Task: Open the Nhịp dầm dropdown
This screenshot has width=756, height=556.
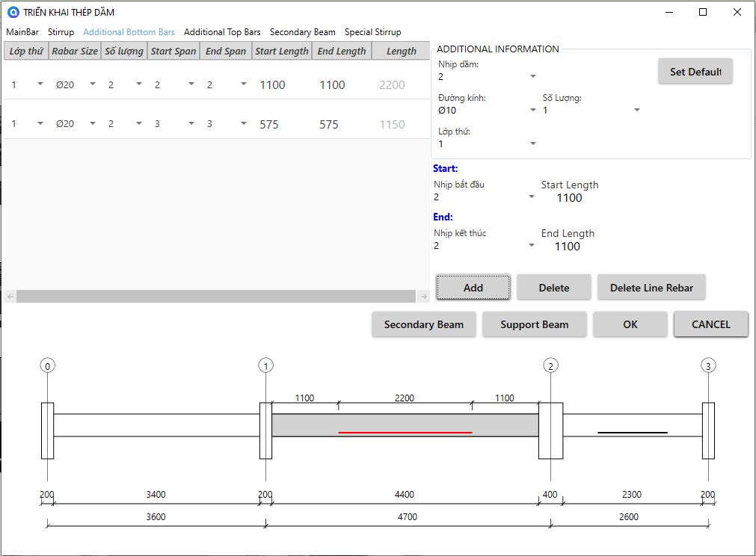Action: click(x=487, y=76)
